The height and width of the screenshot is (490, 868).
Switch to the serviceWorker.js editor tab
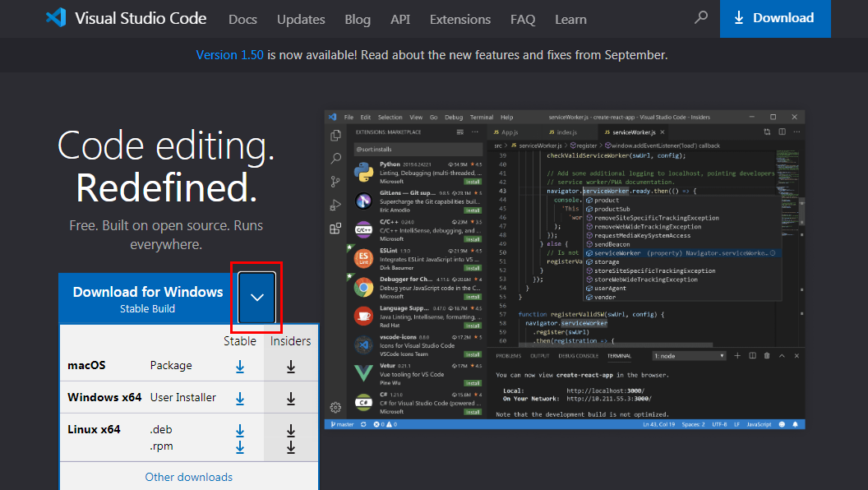click(633, 132)
